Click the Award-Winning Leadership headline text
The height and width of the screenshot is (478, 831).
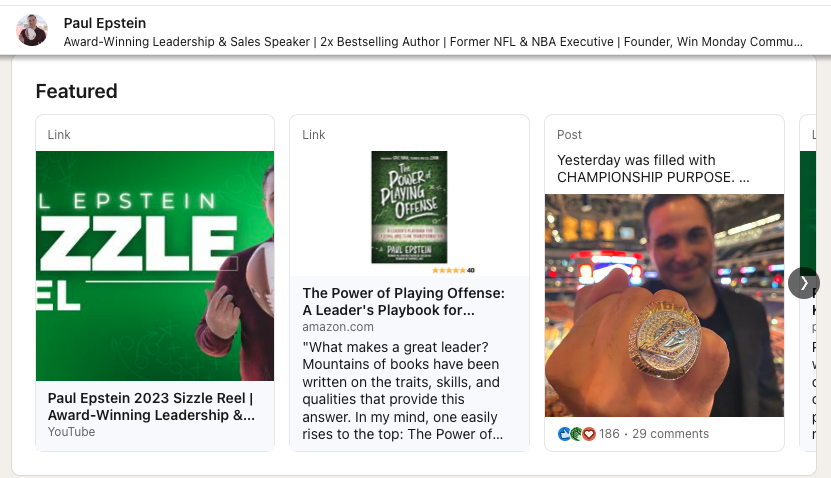coord(433,42)
